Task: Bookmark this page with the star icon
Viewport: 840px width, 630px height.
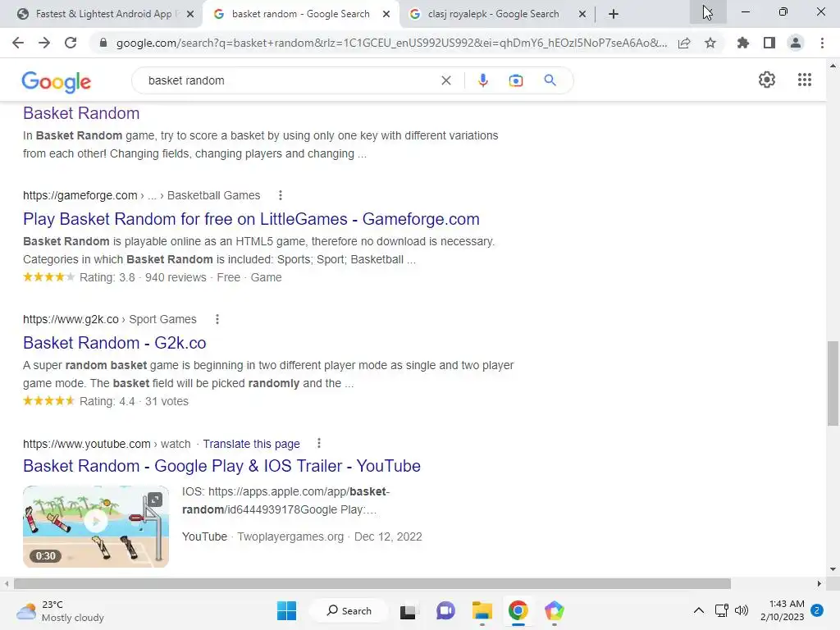Action: 710,43
